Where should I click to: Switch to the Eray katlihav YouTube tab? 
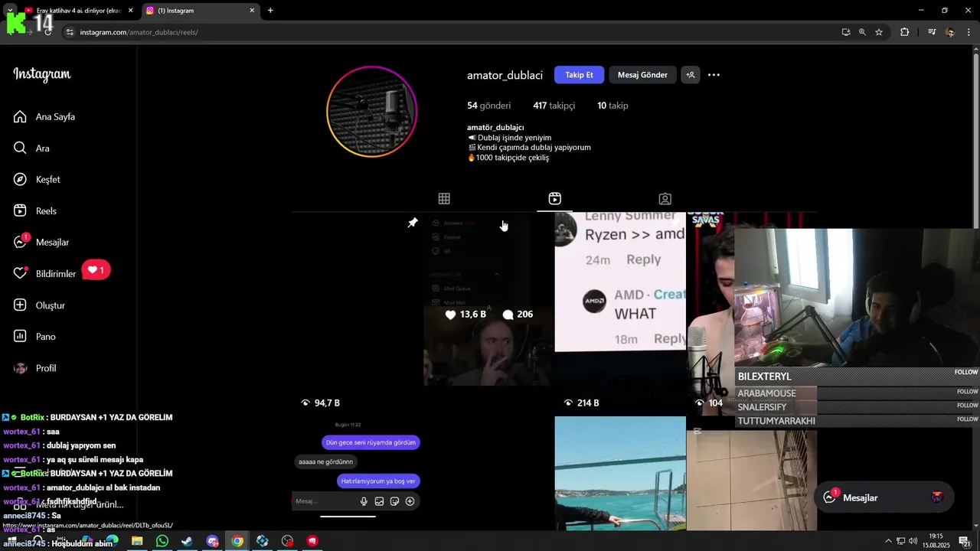coord(78,11)
